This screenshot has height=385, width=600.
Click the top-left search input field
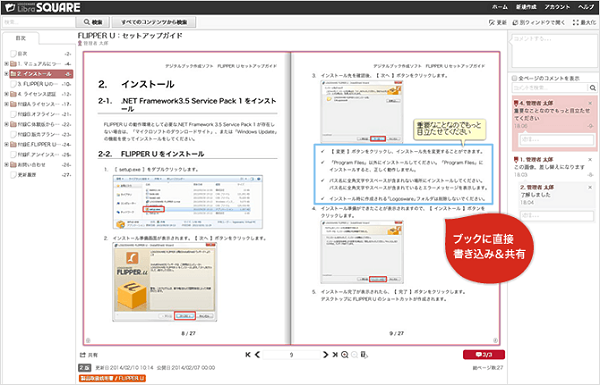coord(39,22)
